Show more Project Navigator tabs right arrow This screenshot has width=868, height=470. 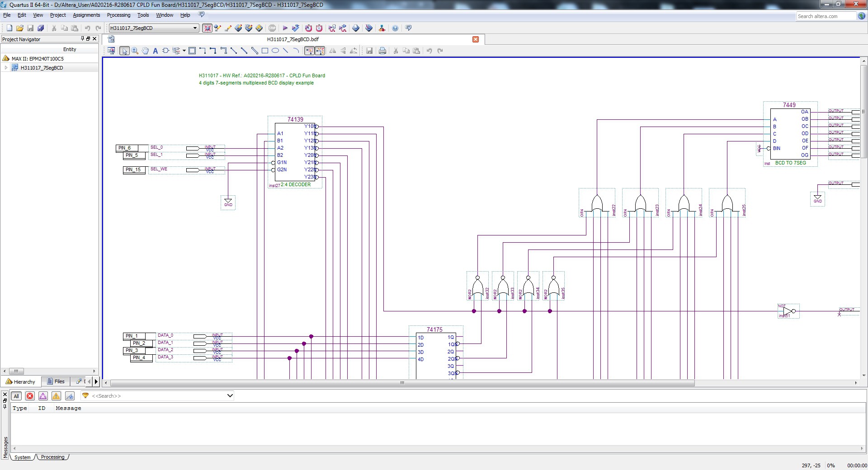pyautogui.click(x=96, y=382)
